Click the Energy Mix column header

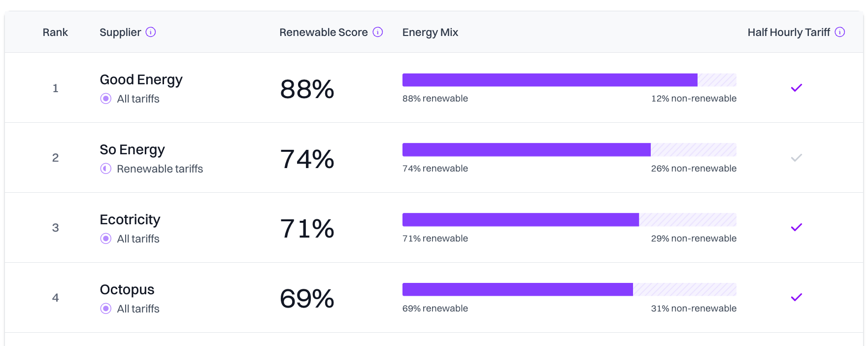click(430, 33)
